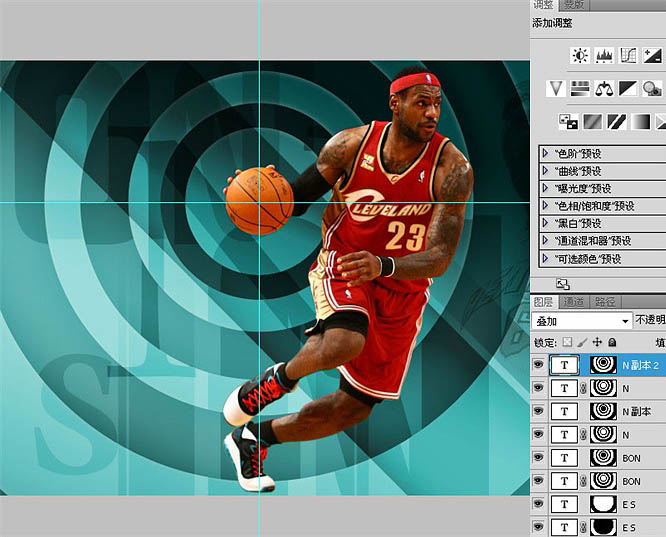Add a Threshold adjustment layer
Screen dimensions: 666x537
point(617,122)
